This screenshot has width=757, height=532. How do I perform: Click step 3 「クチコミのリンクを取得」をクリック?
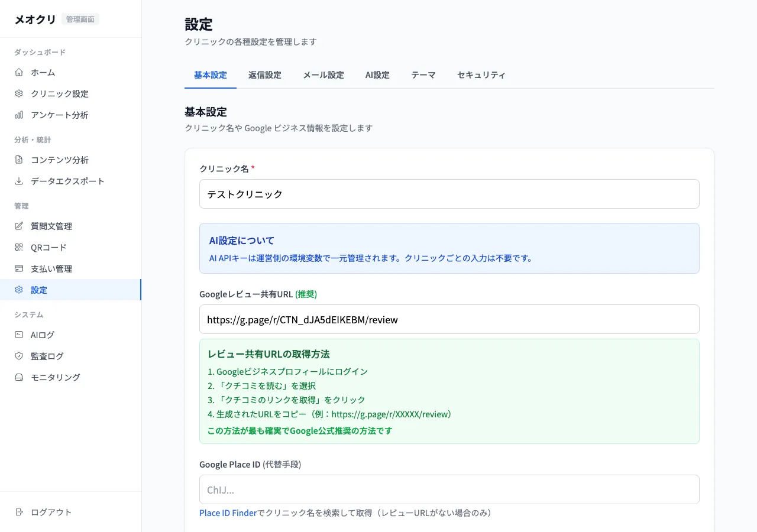coord(286,400)
